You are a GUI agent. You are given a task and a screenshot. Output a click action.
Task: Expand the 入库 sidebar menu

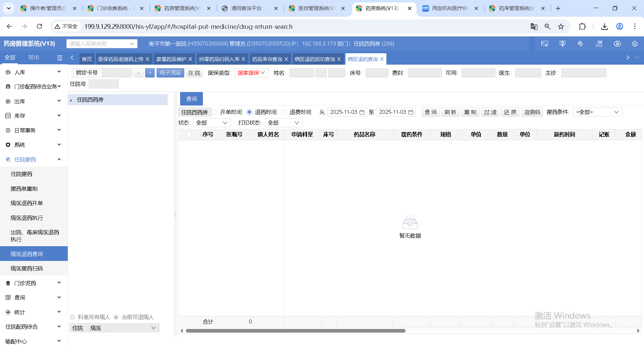point(34,72)
